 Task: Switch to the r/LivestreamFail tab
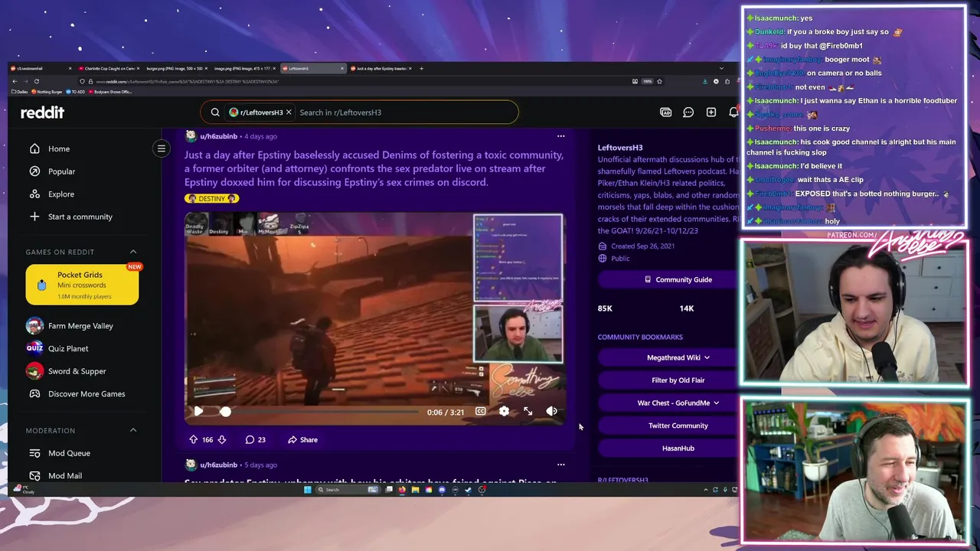point(41,68)
